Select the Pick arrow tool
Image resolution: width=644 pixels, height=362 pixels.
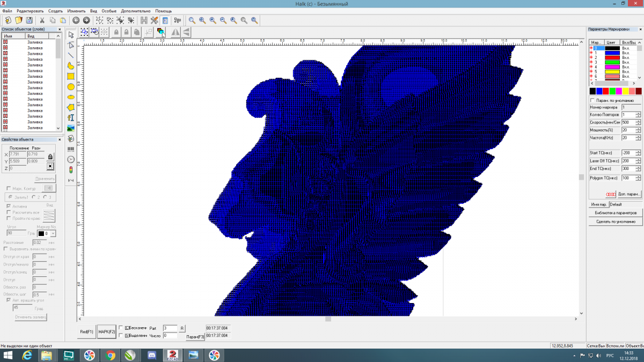click(x=71, y=35)
